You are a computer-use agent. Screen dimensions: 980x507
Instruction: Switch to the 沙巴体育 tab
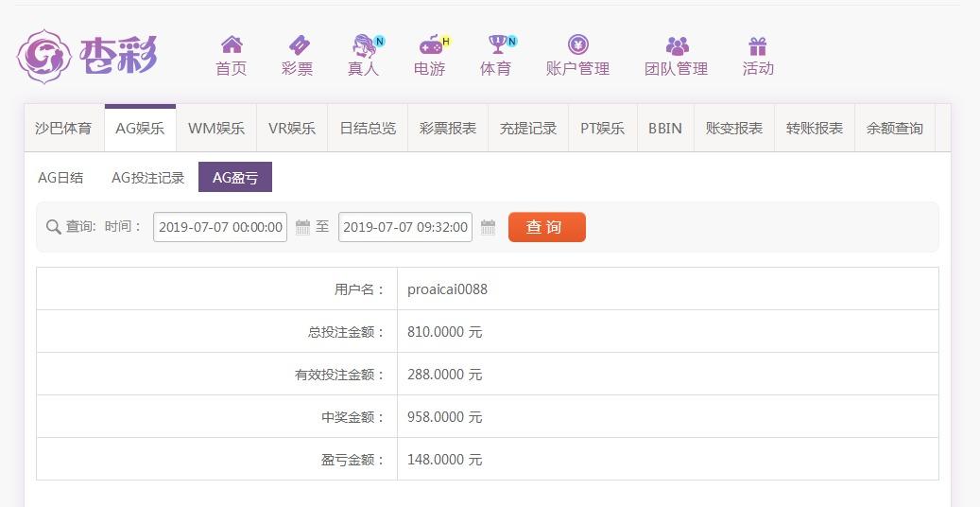coord(63,129)
